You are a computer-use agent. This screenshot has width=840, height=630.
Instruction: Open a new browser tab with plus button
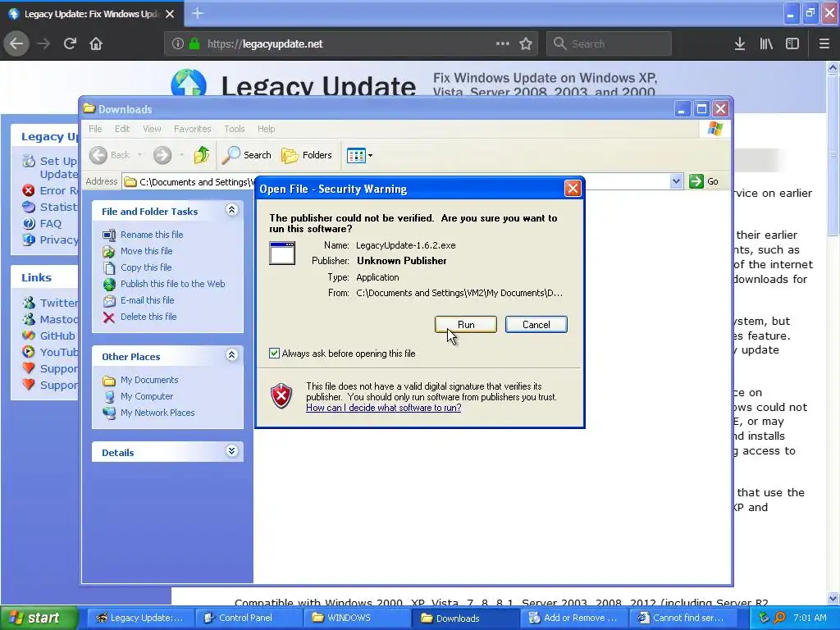(x=198, y=13)
